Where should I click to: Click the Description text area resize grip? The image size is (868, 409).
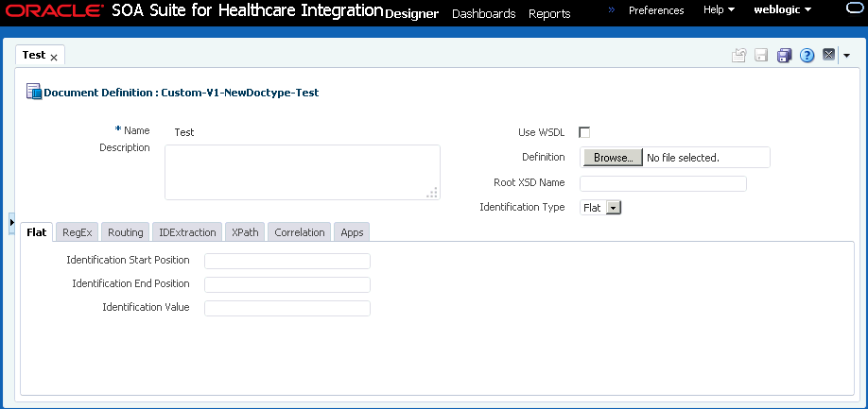coord(432,193)
